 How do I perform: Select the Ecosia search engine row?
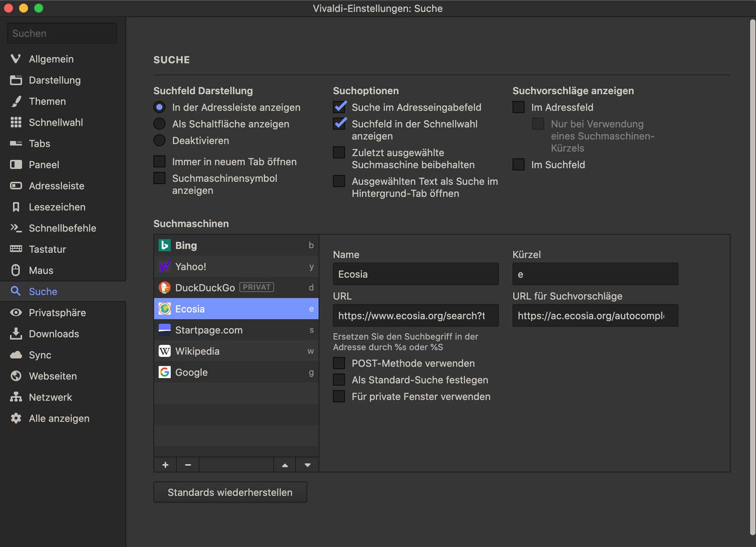pos(236,309)
